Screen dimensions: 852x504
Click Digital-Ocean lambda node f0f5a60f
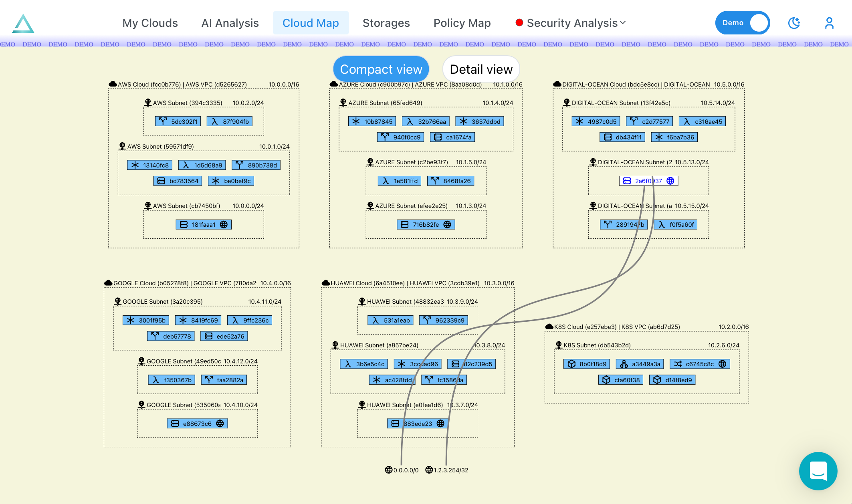coord(675,225)
